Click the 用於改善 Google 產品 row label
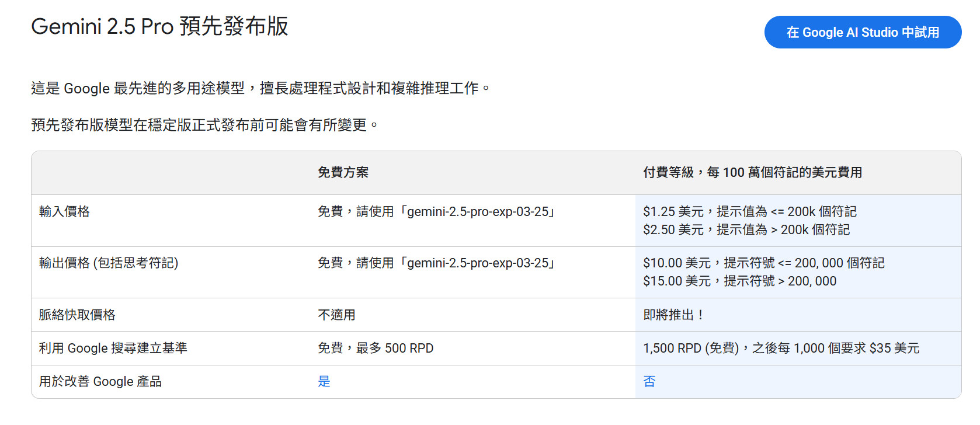 point(100,381)
